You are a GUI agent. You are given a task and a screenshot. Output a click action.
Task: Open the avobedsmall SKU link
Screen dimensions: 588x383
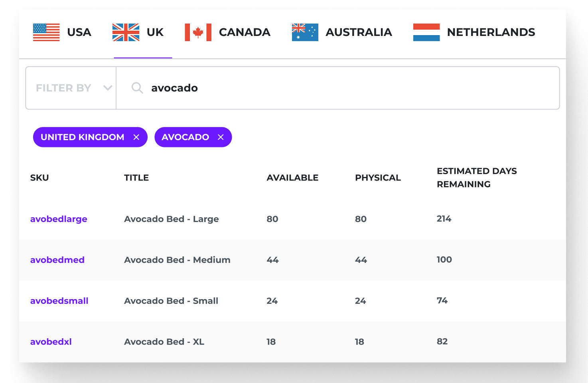point(59,301)
